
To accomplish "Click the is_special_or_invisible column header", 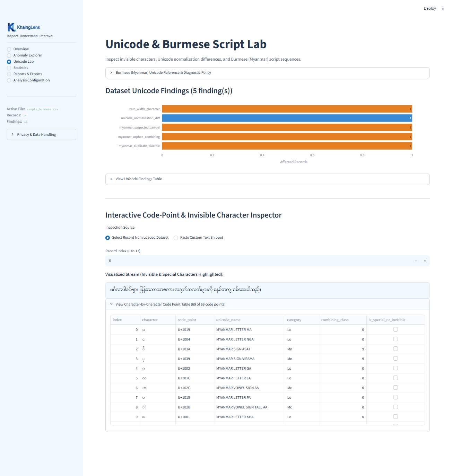I will 395,320.
